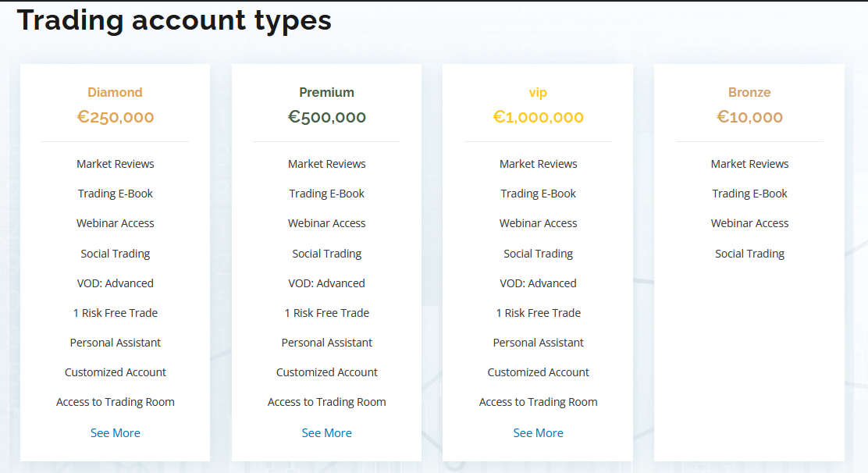
Task: Click the €10,000 Bronze price
Action: point(749,117)
